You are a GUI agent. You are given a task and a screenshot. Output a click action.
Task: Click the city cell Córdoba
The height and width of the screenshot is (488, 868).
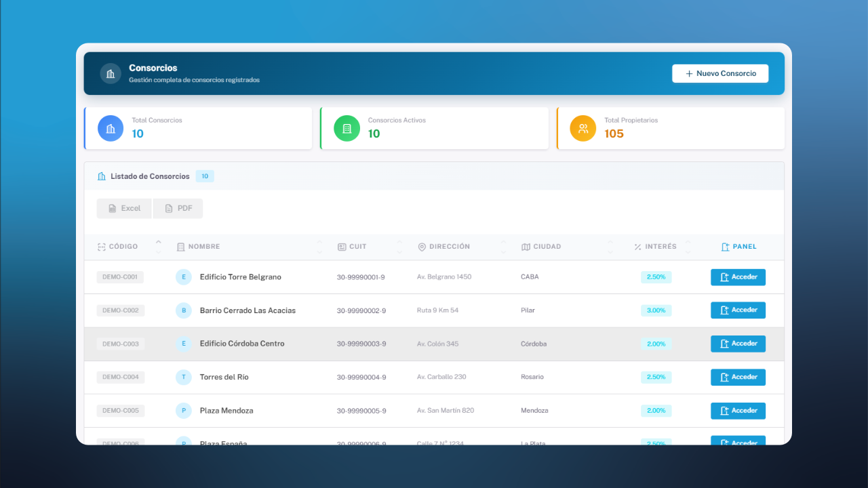pyautogui.click(x=534, y=344)
